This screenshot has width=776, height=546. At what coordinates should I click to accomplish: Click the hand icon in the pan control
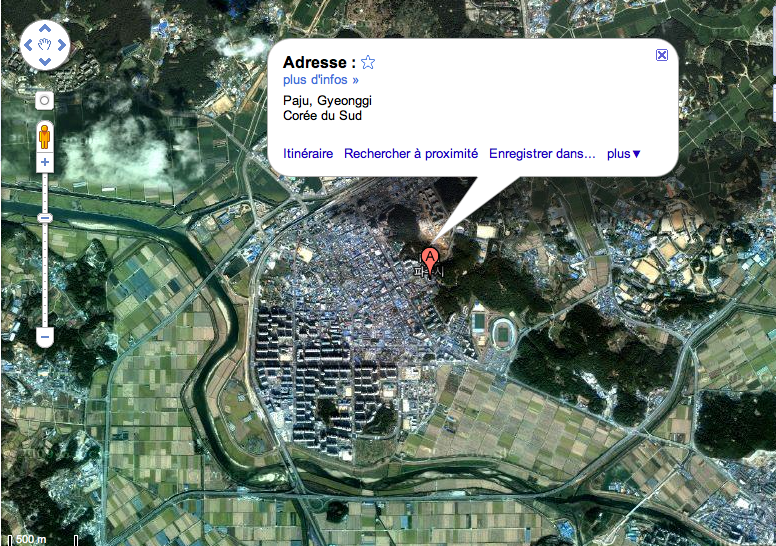point(45,45)
